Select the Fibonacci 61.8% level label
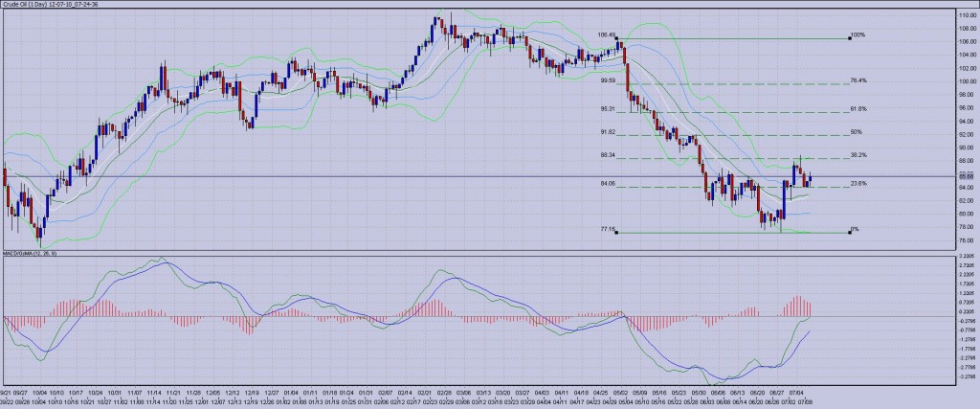 click(857, 108)
